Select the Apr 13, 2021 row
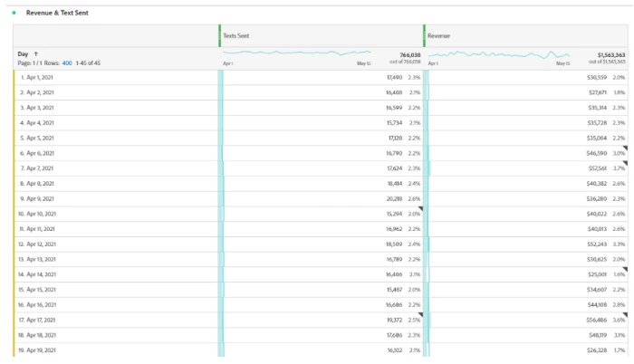Image resolution: width=634 pixels, height=364 pixels. pos(321,259)
